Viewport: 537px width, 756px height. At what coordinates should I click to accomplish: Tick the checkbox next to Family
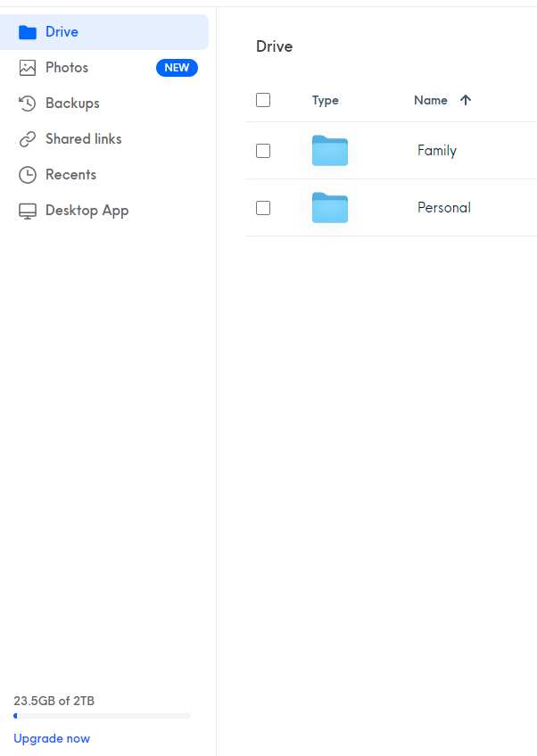tap(262, 150)
